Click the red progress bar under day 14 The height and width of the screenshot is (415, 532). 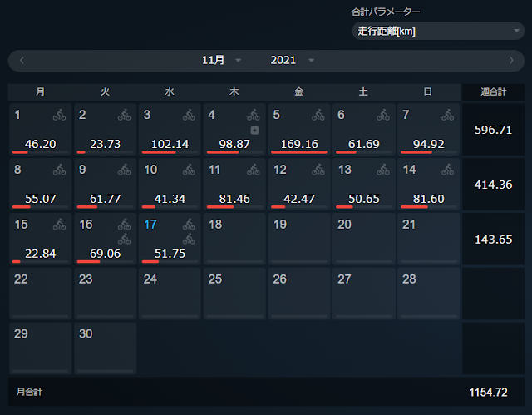(414, 207)
